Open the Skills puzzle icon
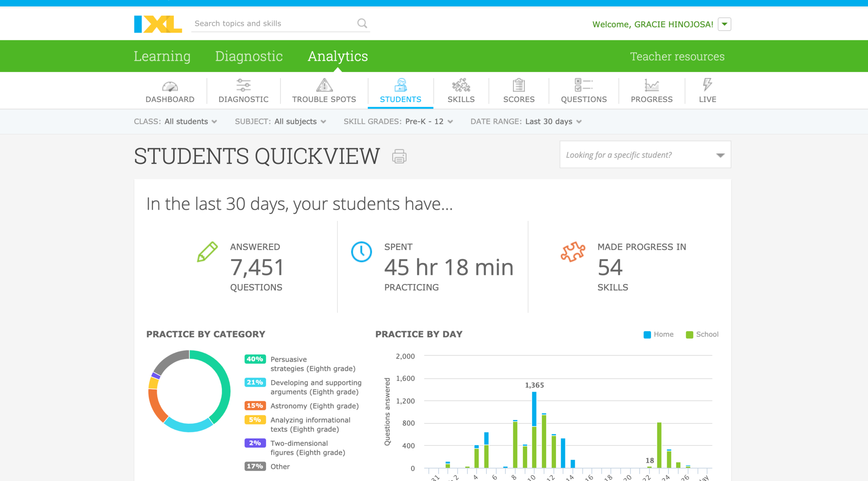 [461, 85]
